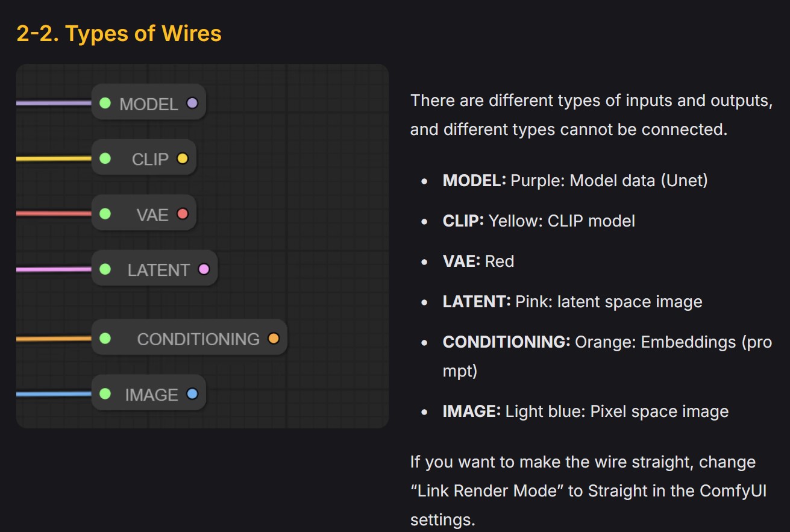Select the pink output dot on LATENT node
This screenshot has height=532, width=790.
point(204,269)
